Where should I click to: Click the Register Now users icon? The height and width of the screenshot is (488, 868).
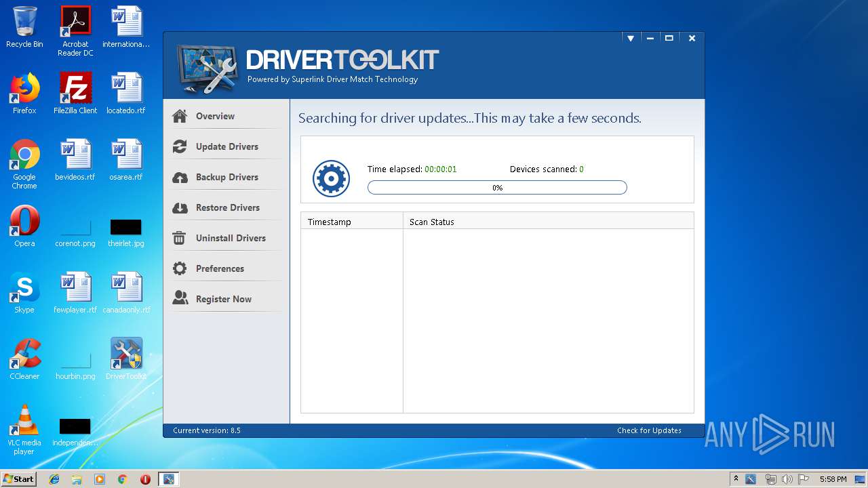tap(180, 298)
